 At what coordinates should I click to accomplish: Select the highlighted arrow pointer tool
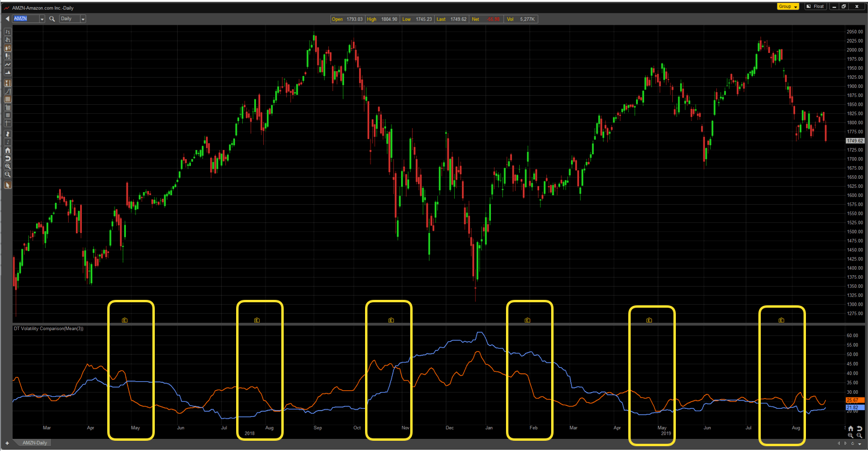pyautogui.click(x=8, y=185)
